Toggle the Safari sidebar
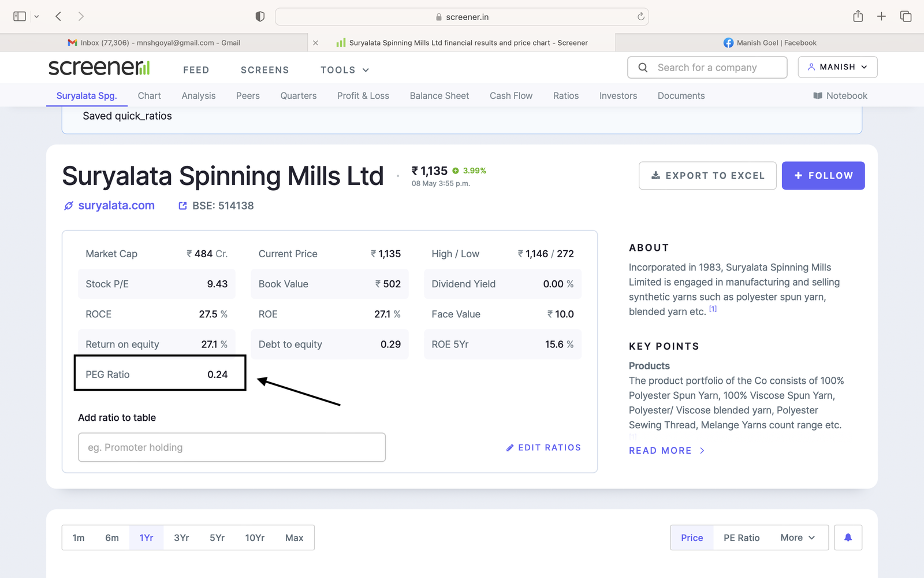This screenshot has width=924, height=578. [x=20, y=17]
